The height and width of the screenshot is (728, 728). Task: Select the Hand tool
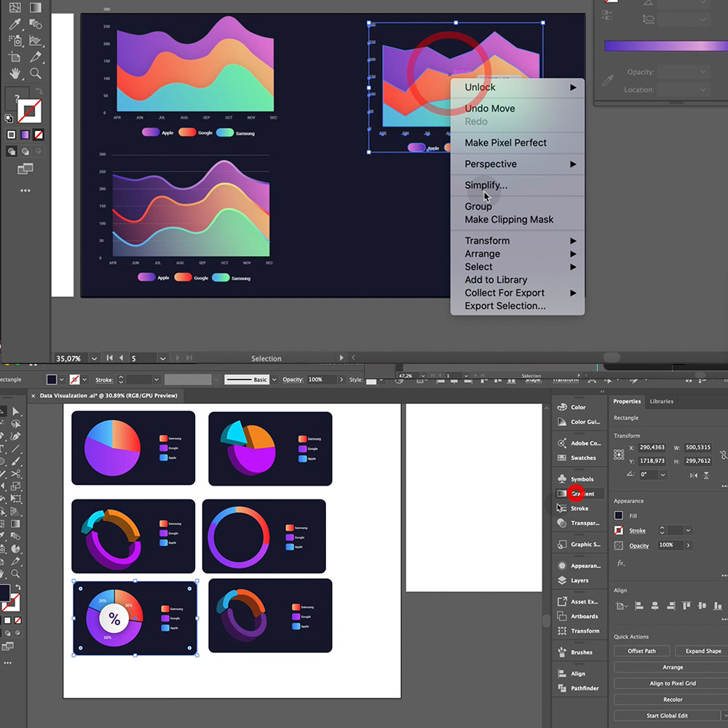point(15,73)
